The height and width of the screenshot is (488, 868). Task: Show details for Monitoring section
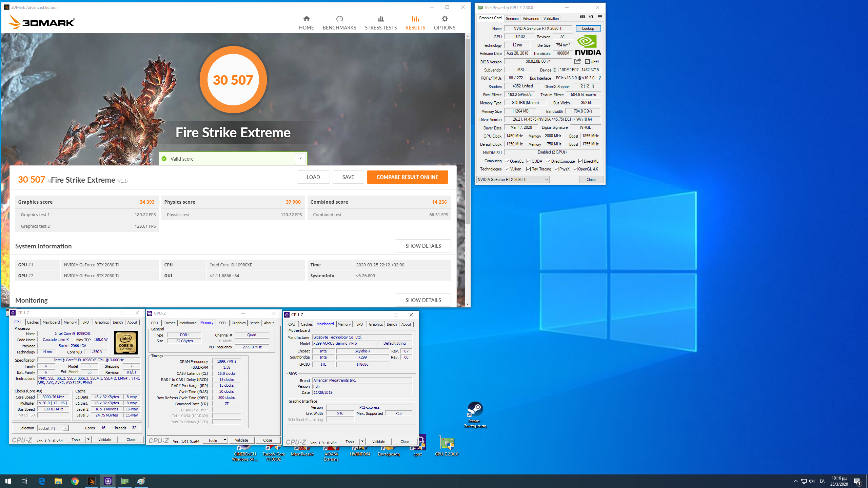point(423,300)
